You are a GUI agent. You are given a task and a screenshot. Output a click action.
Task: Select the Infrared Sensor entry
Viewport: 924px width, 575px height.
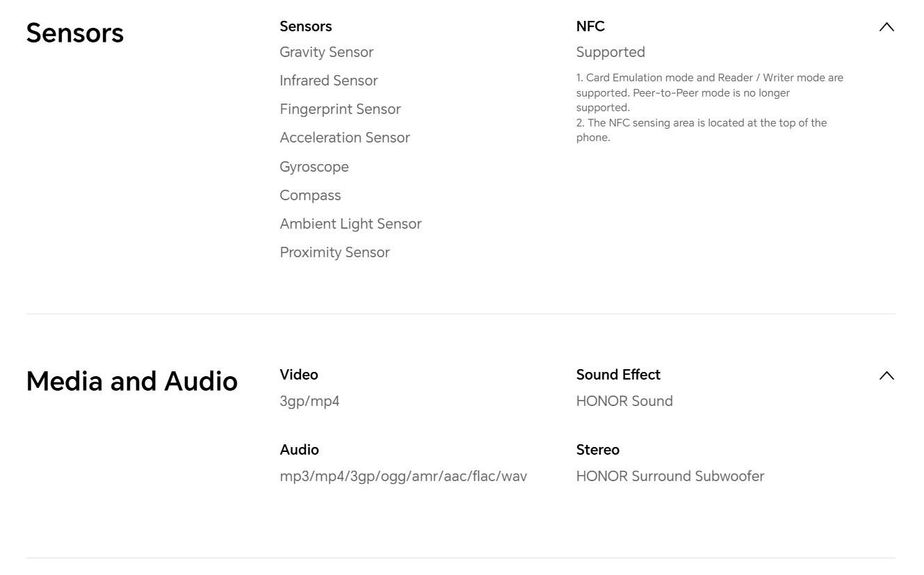pyautogui.click(x=328, y=81)
